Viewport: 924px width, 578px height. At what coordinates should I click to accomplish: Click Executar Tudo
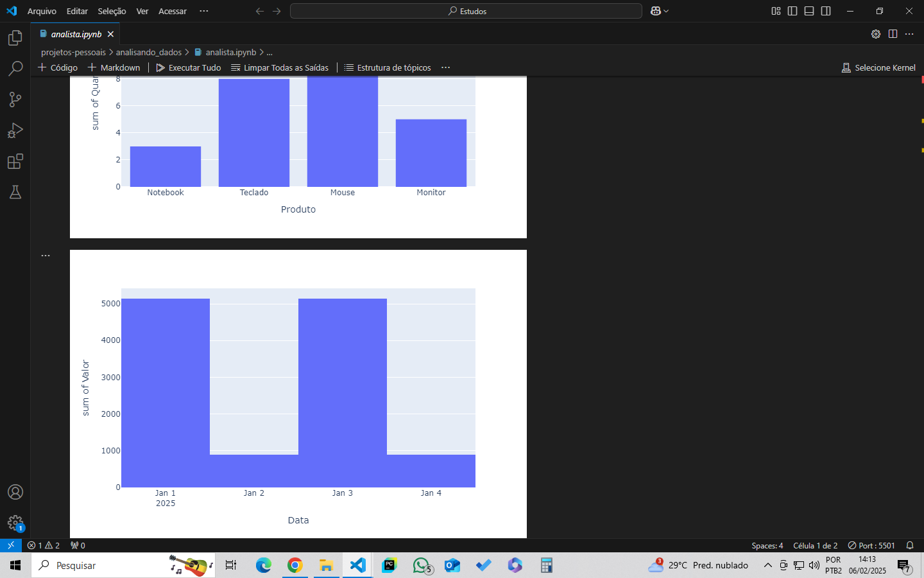(x=189, y=67)
